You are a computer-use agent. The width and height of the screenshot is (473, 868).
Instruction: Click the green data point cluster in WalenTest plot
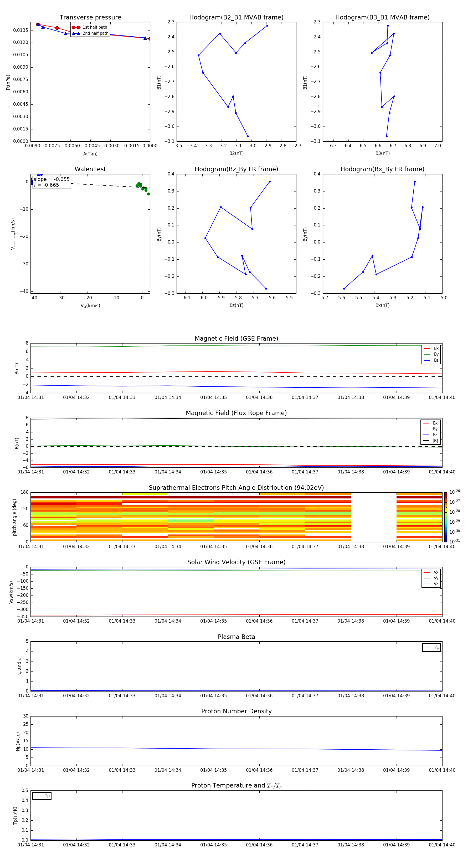click(x=142, y=187)
